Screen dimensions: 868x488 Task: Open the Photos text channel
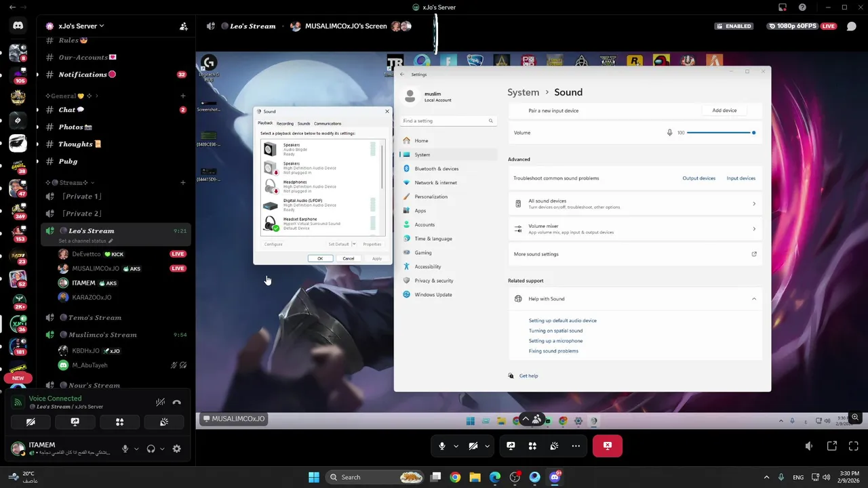115,127
